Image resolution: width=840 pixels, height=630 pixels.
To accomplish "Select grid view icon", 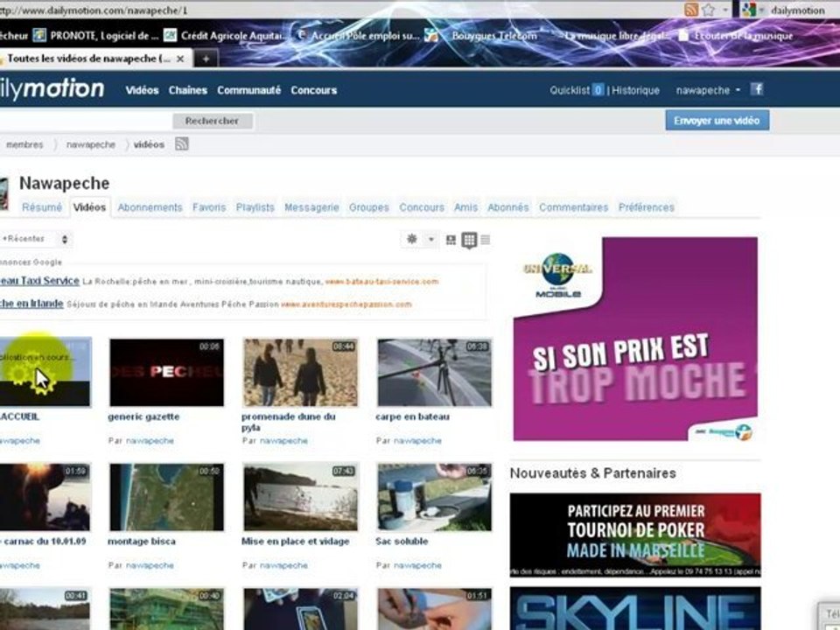I will [469, 240].
